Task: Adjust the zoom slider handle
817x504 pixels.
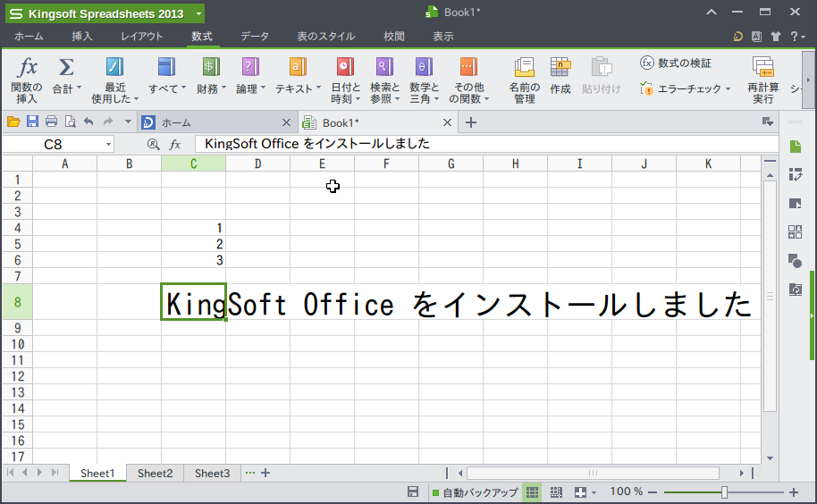Action: pos(724,492)
